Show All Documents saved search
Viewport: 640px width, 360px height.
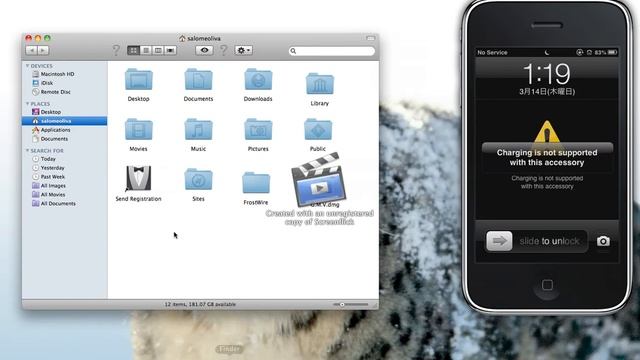coord(54,203)
